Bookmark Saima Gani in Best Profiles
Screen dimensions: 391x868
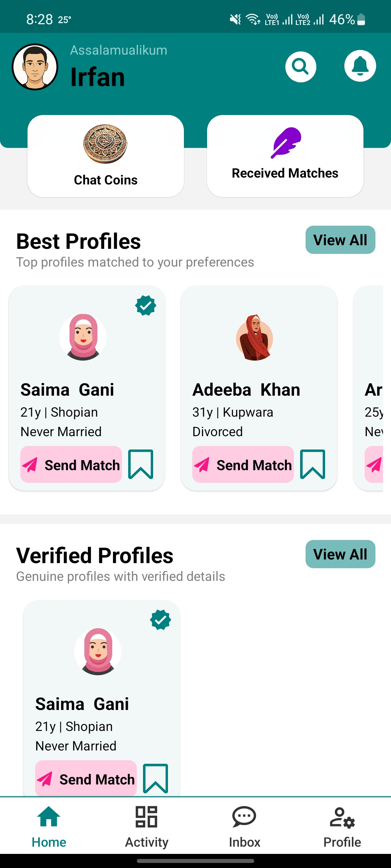tap(141, 464)
